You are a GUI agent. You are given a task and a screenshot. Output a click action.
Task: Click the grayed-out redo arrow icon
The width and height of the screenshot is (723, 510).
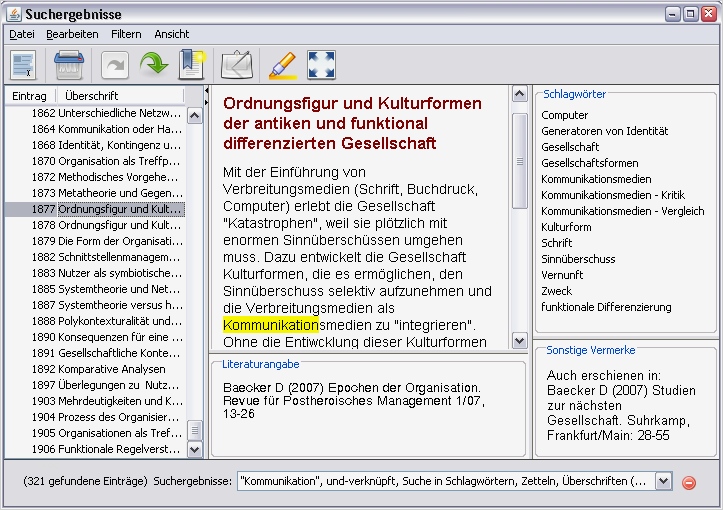pos(115,65)
